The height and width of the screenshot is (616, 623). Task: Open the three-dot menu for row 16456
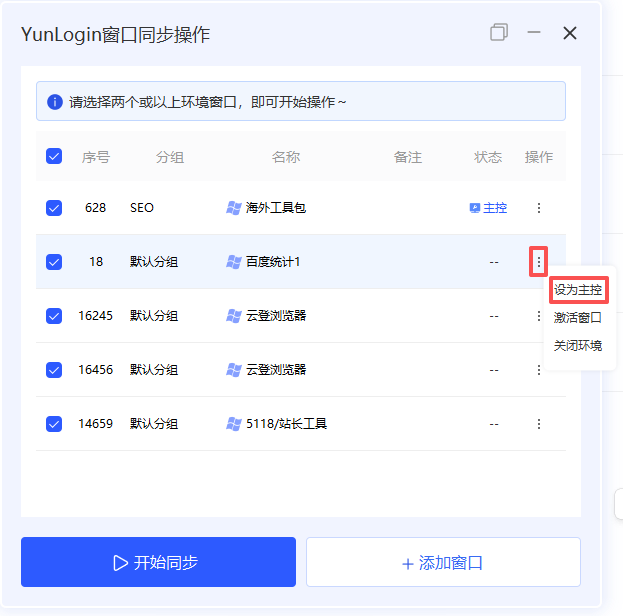click(x=539, y=370)
